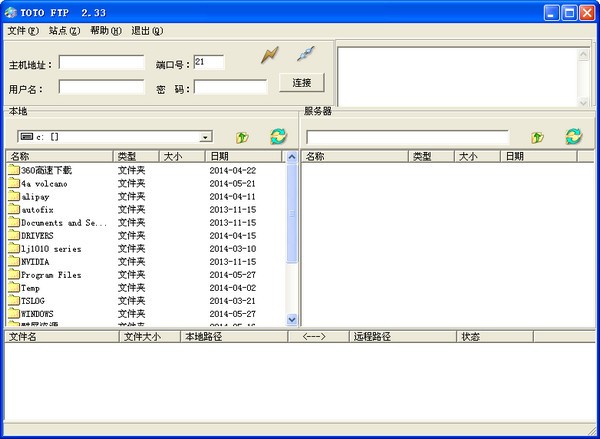
Task: Sort local list by 名称 column
Action: click(60, 156)
